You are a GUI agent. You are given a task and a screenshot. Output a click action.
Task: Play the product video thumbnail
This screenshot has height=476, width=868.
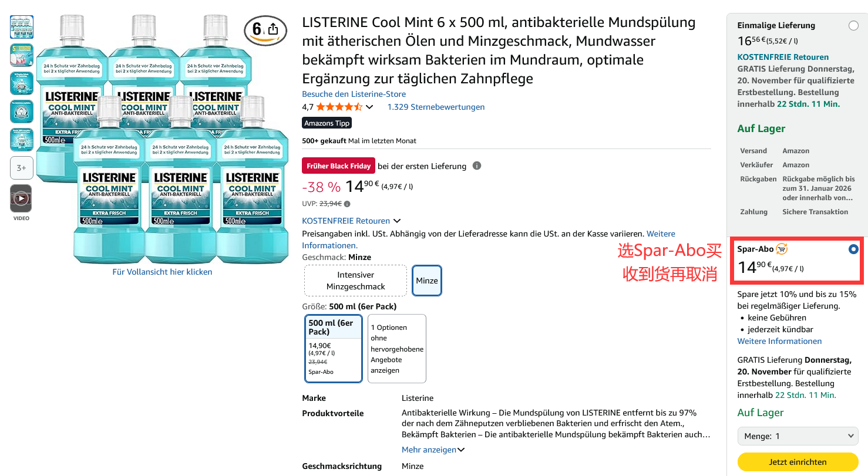(21, 198)
